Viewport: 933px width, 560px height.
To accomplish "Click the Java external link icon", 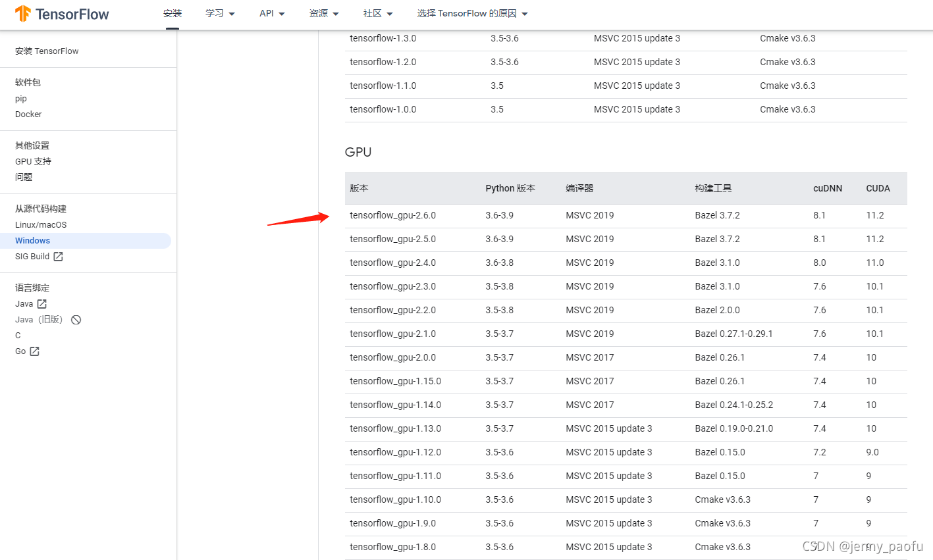I will [42, 304].
